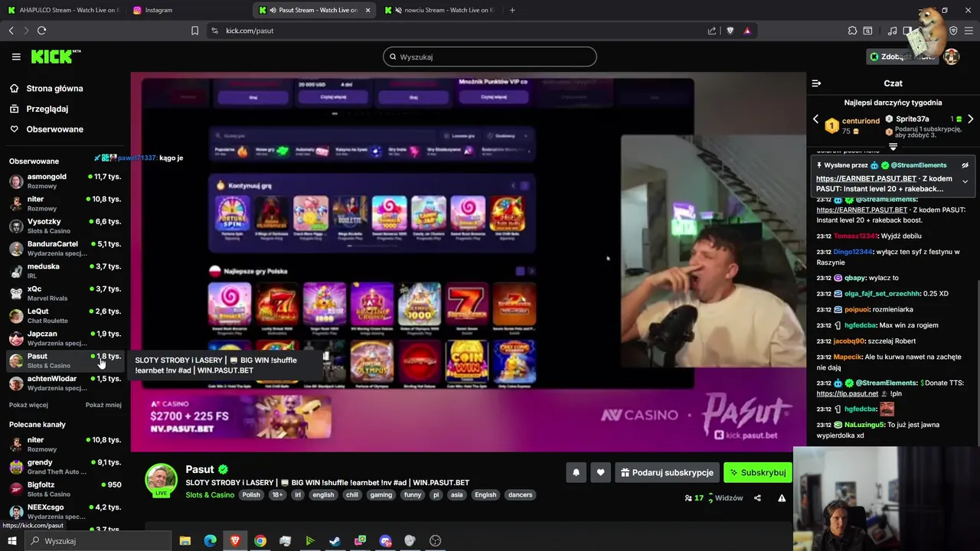This screenshot has height=551, width=980.
Task: Open xQc channel in followed list
Action: [65, 293]
